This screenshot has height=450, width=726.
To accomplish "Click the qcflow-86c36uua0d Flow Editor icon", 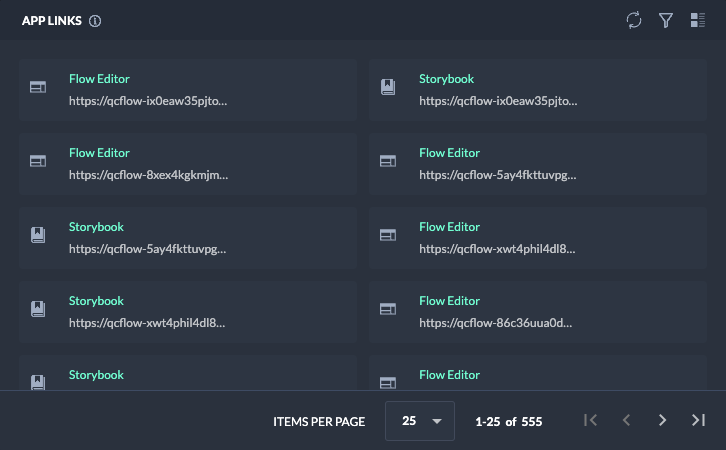I will coord(388,310).
